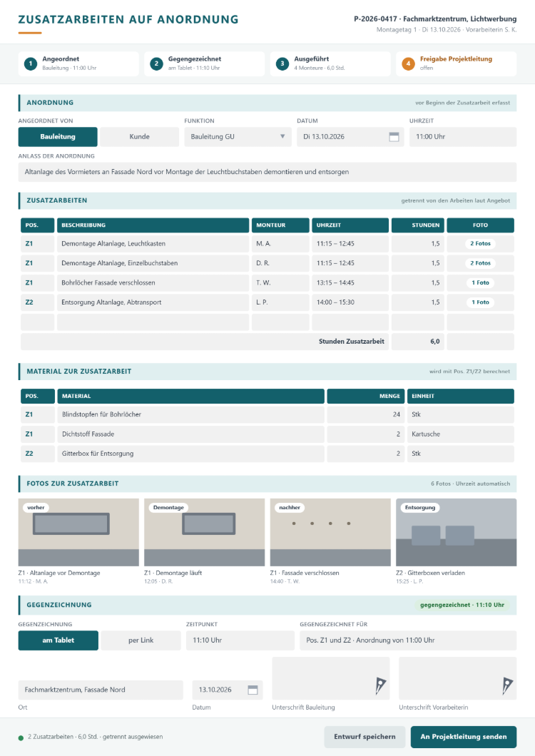Screen dimensions: 535x756
Task: Click the MONTEUR column header
Action: (x=280, y=225)
